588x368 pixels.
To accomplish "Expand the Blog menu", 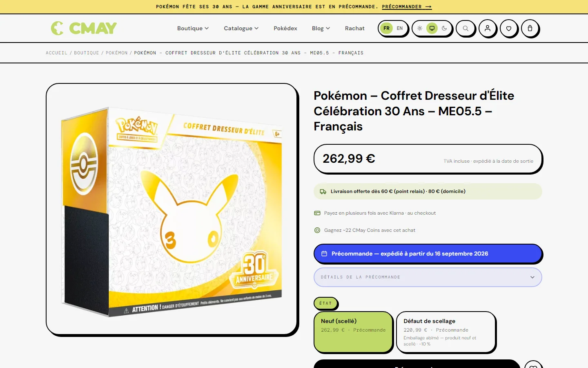I will [321, 28].
